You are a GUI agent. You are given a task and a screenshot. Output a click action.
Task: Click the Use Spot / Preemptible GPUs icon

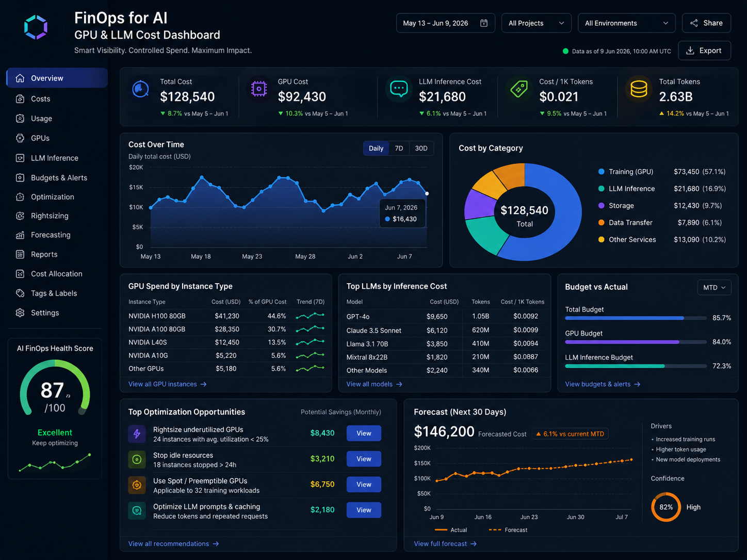pos(137,485)
